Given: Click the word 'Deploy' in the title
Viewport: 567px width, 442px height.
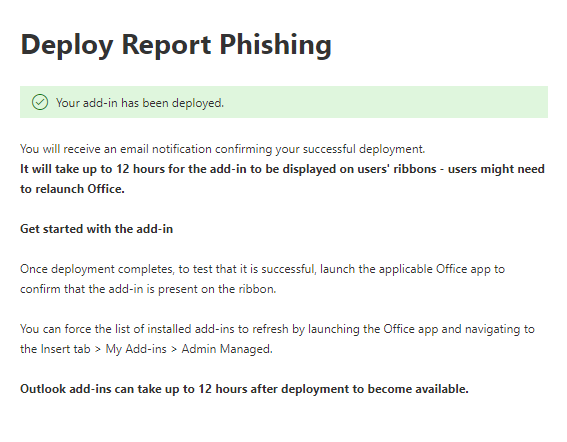Looking at the screenshot, I should coord(67,45).
